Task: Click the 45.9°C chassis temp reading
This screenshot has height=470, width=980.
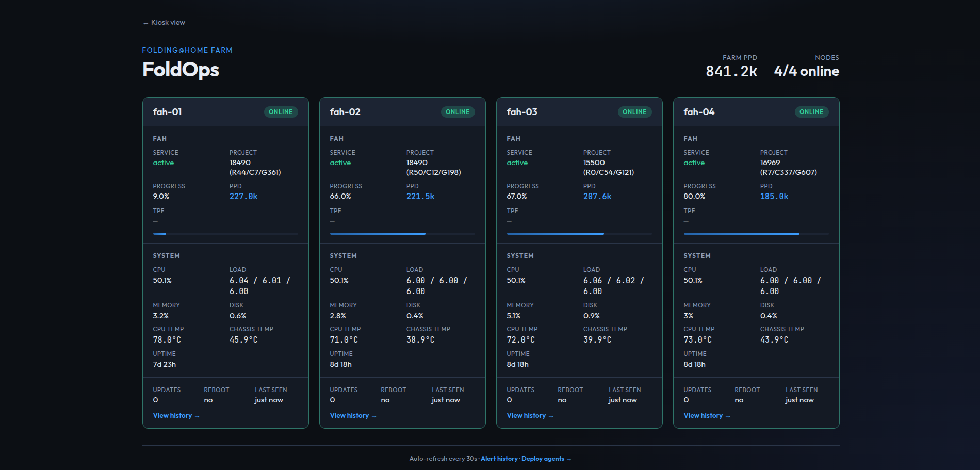Action: (x=243, y=340)
